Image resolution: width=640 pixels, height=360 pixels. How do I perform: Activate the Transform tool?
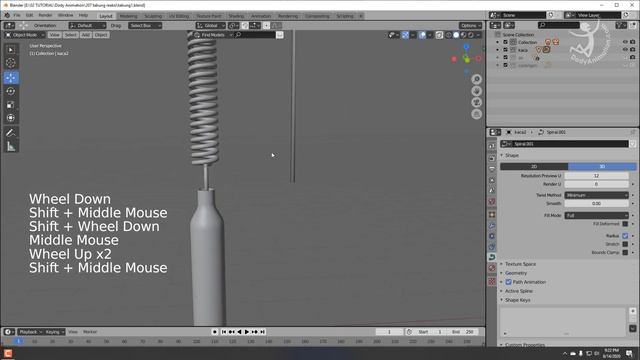point(11,118)
